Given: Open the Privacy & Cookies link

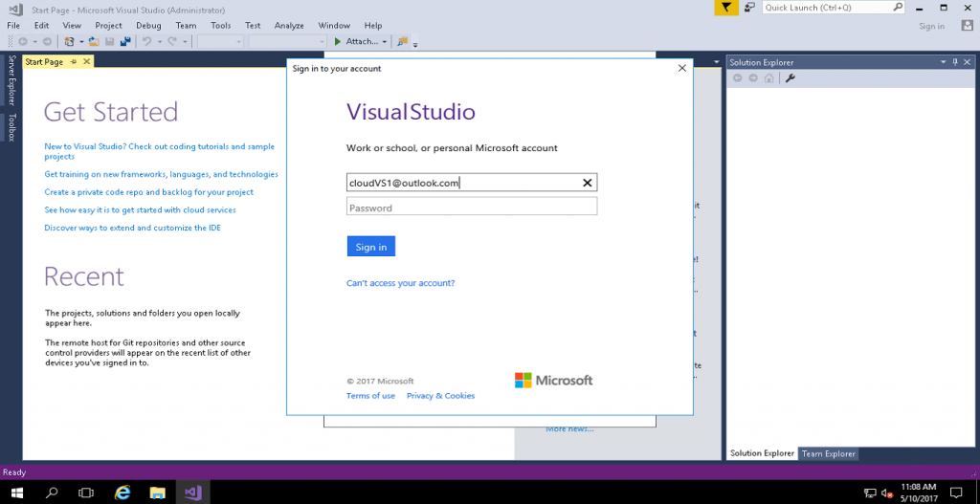Looking at the screenshot, I should coord(440,396).
